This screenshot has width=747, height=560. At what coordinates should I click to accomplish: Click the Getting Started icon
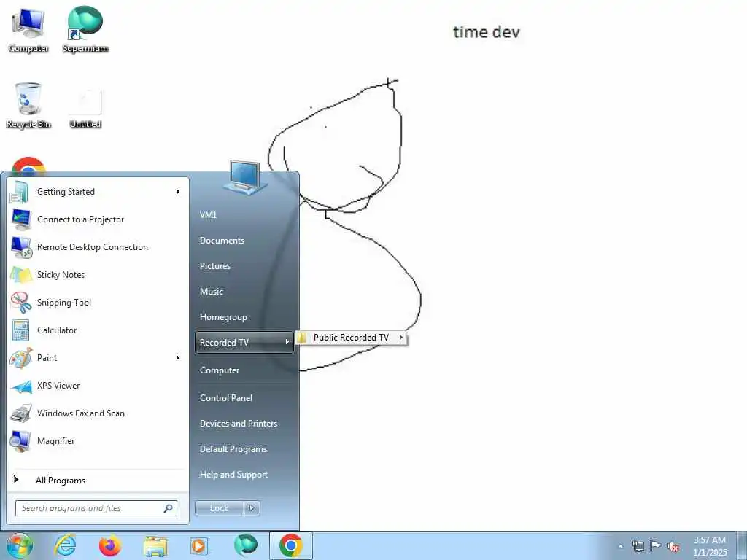click(x=20, y=192)
